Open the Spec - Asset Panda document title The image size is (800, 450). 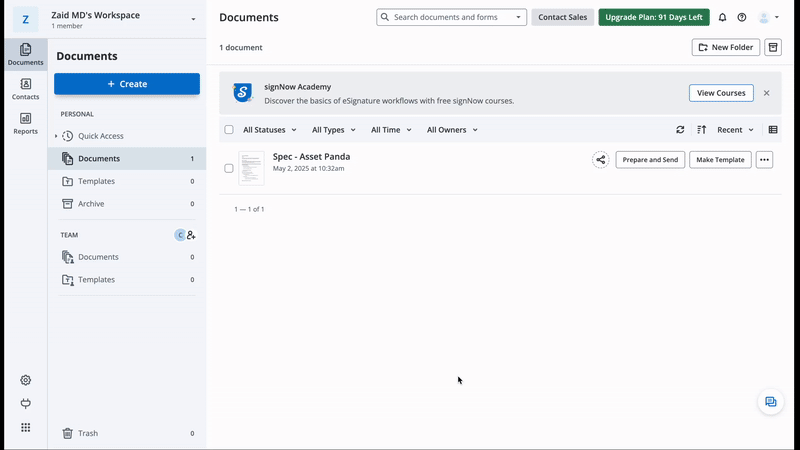[311, 157]
